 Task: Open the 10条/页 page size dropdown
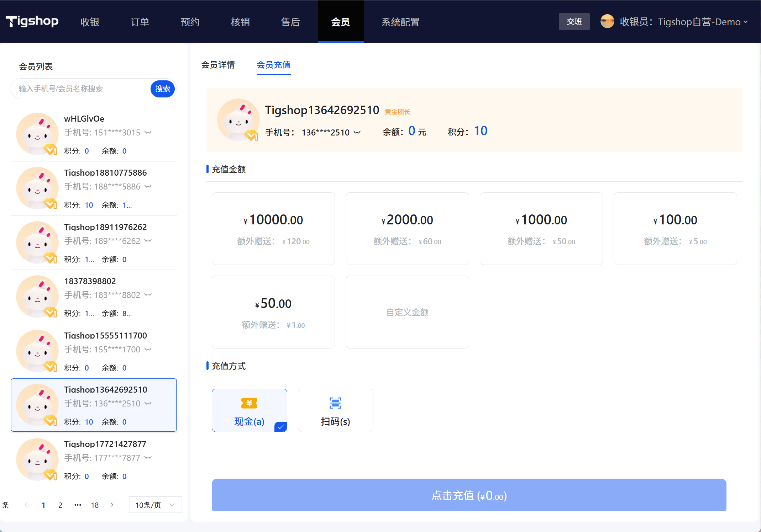click(x=155, y=505)
